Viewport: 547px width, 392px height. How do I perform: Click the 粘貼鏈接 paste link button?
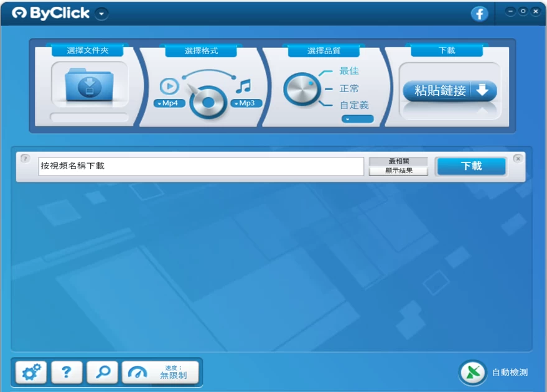[449, 91]
